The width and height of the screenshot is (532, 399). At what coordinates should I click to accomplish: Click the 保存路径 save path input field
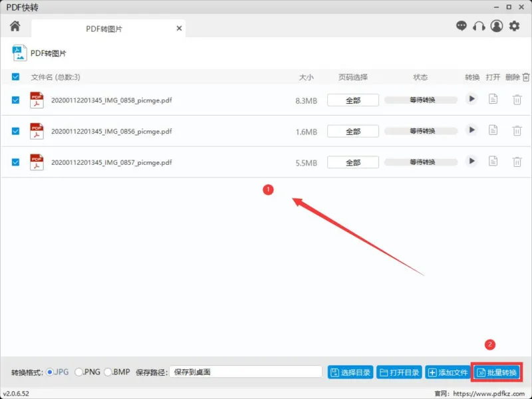point(245,372)
